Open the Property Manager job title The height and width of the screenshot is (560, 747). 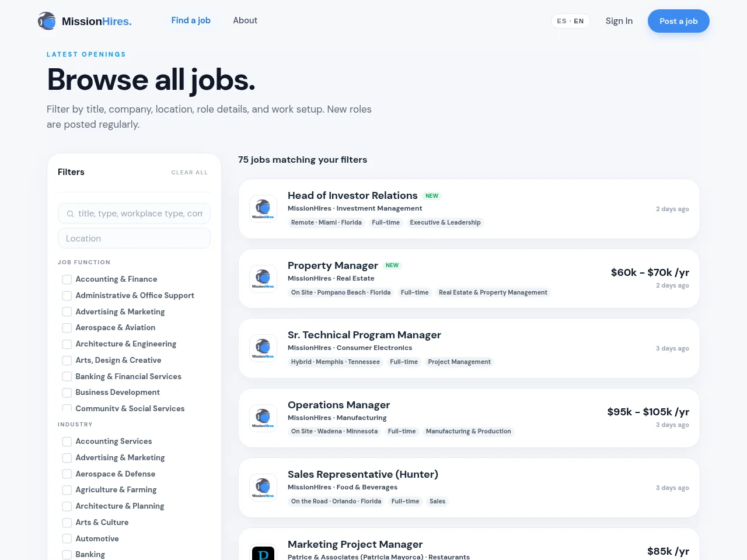(333, 265)
